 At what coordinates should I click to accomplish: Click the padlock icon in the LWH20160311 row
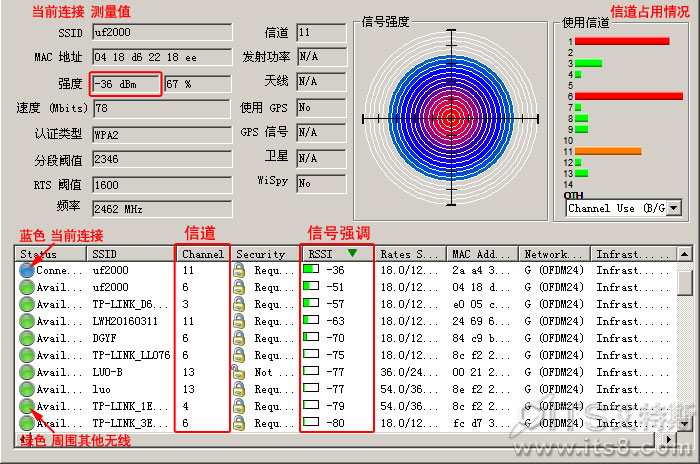[239, 321]
